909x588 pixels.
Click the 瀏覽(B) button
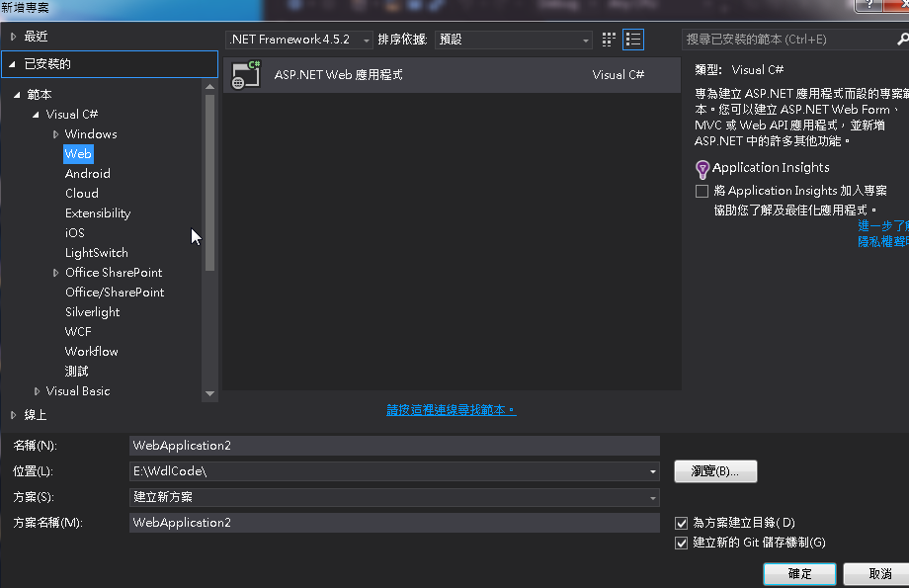pos(715,471)
